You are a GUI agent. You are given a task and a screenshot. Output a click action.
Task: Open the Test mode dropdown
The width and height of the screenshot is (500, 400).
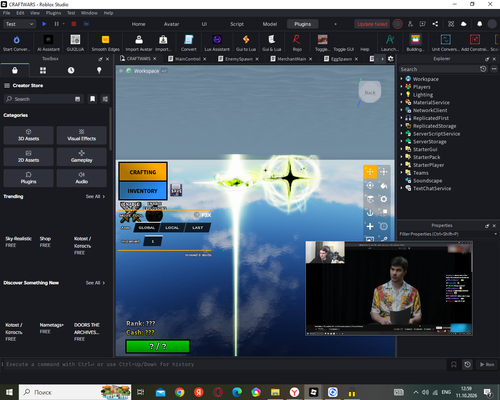[x=19, y=24]
